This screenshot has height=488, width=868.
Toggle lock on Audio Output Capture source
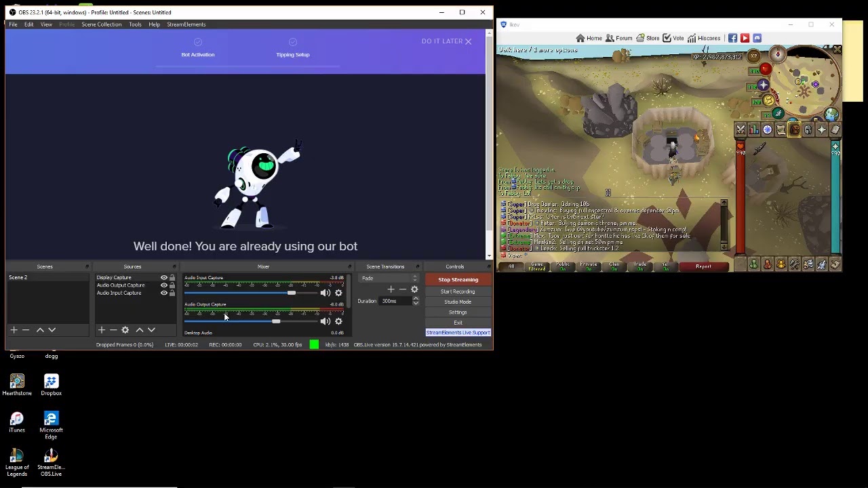[x=172, y=285]
